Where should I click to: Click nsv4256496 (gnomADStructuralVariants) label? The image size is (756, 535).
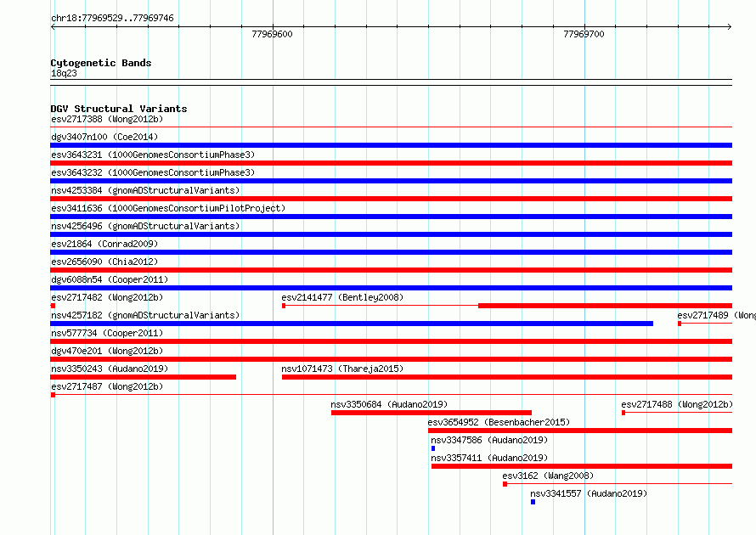(x=145, y=226)
